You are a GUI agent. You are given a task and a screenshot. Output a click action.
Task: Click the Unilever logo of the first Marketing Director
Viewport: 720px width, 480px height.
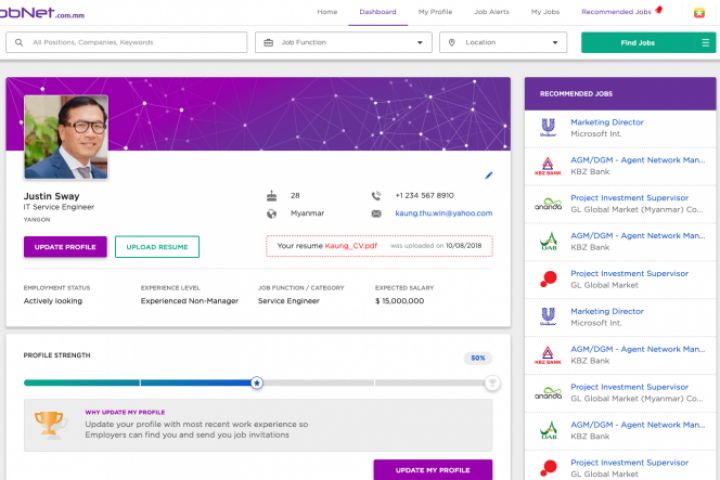coord(548,128)
